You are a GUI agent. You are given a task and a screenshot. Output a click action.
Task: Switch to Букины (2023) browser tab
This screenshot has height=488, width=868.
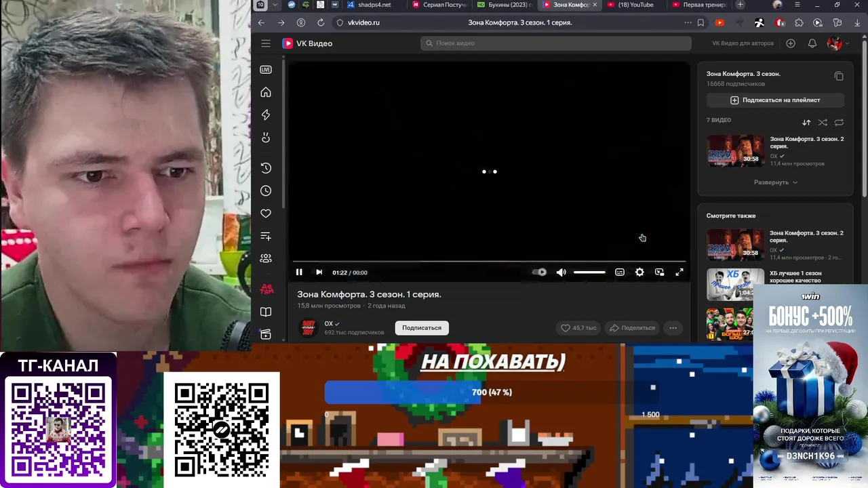(505, 5)
